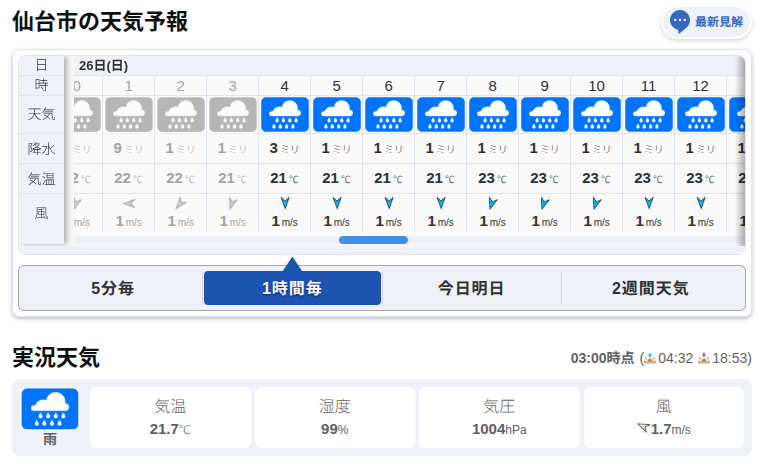Click the blue rain icon for hour 11
The width and height of the screenshot is (761, 469).
pos(648,115)
